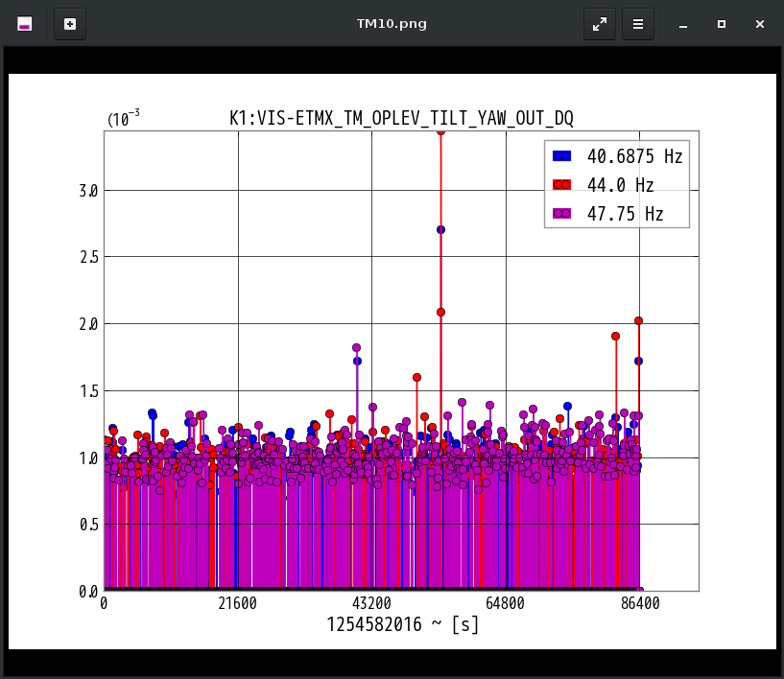This screenshot has height=679, width=784.
Task: Open the image viewer app icon button
Action: (25, 24)
